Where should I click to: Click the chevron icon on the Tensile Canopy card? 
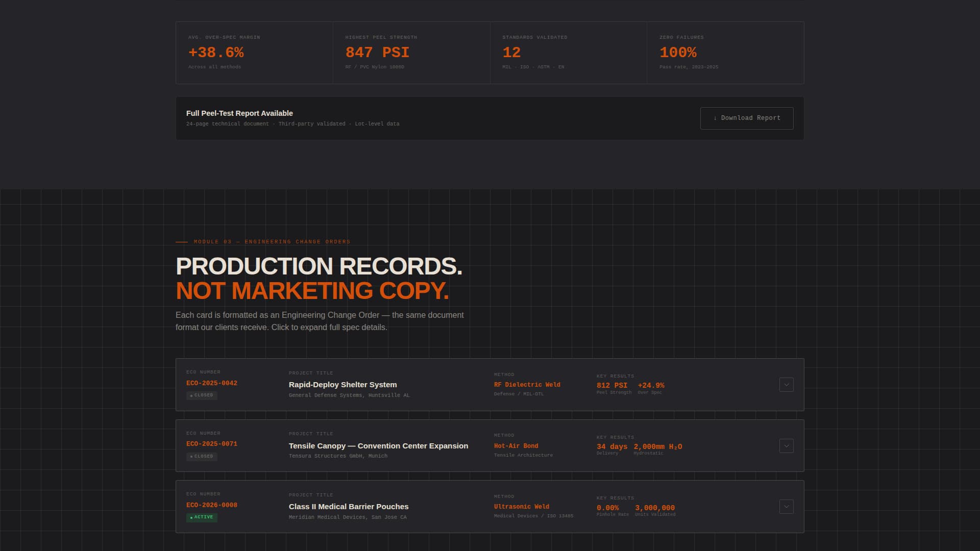[x=786, y=446]
